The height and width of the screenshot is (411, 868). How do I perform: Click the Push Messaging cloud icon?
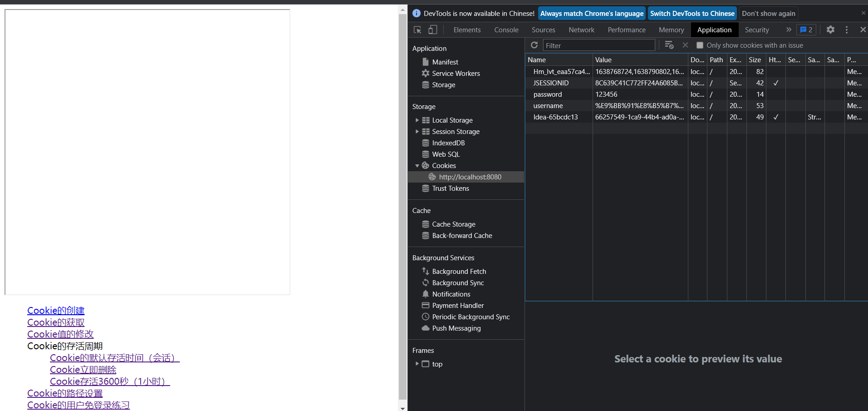[x=426, y=328]
